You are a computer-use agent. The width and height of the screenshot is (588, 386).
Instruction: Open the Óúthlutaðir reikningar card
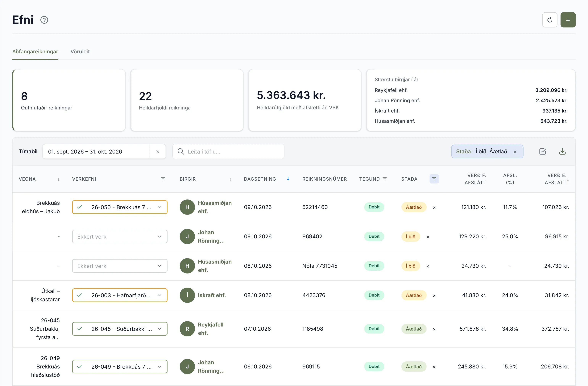point(69,100)
